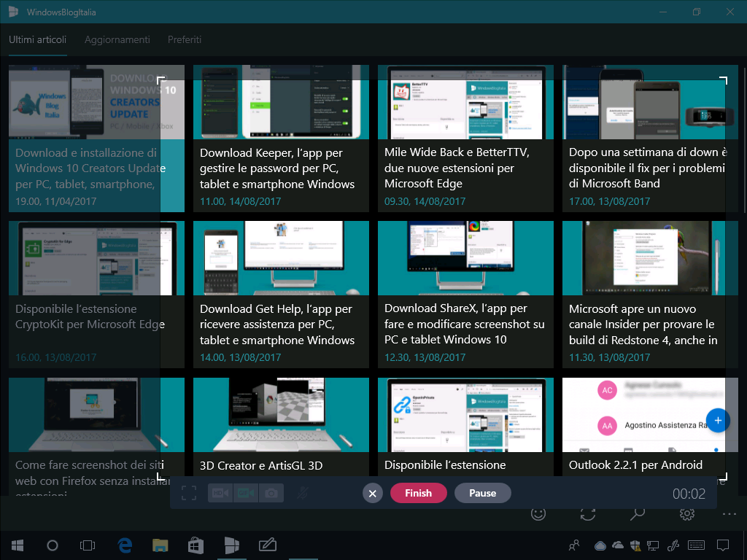Open Action Center notifications icon
The image size is (747, 560).
click(x=723, y=545)
